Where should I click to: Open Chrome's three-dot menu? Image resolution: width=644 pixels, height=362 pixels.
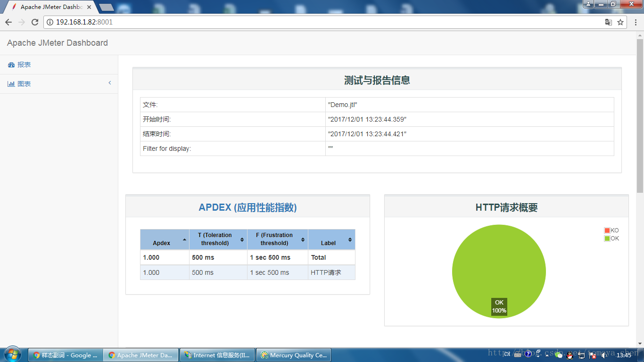pyautogui.click(x=636, y=22)
